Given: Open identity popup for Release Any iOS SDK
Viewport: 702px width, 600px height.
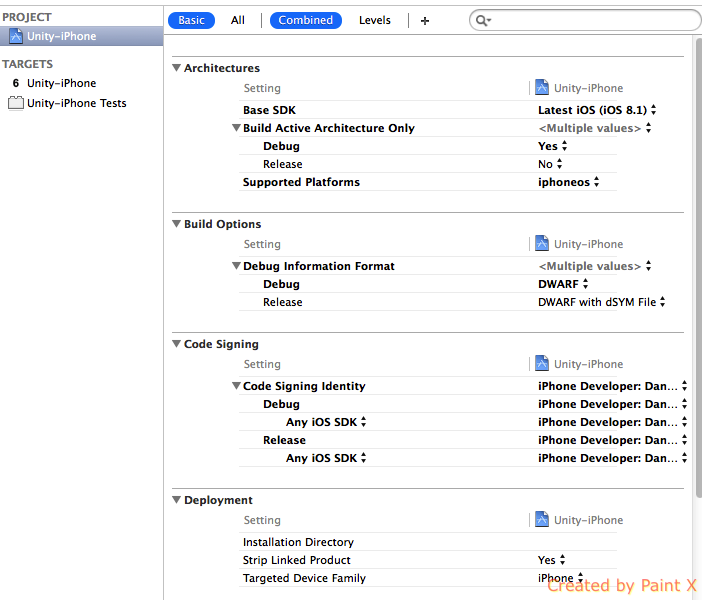Looking at the screenshot, I should pos(612,458).
